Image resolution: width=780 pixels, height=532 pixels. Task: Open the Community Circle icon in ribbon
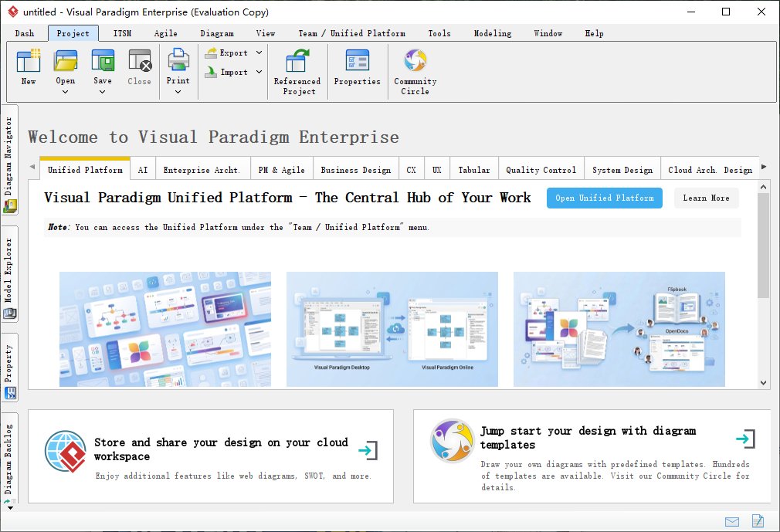click(x=415, y=61)
